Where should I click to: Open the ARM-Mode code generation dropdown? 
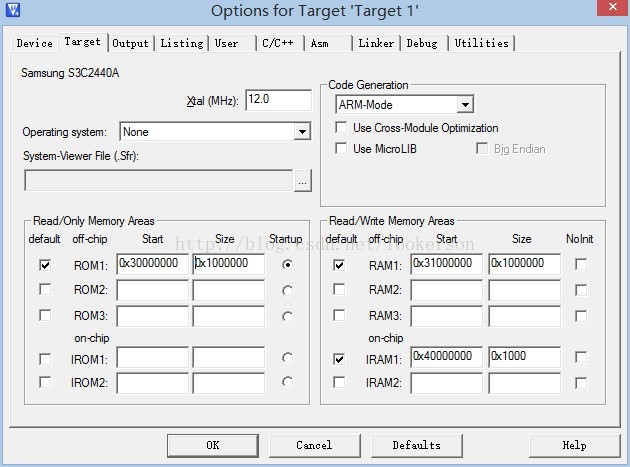coord(465,104)
